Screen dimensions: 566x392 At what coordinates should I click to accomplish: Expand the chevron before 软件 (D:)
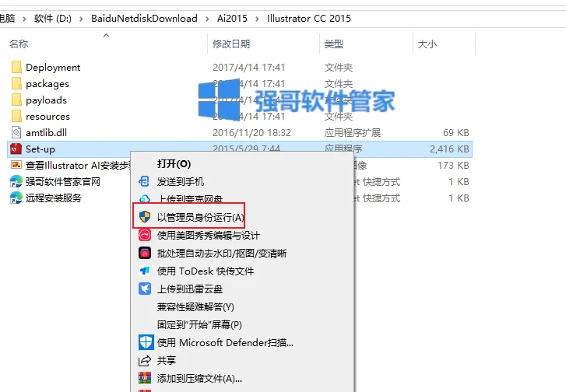pos(25,19)
